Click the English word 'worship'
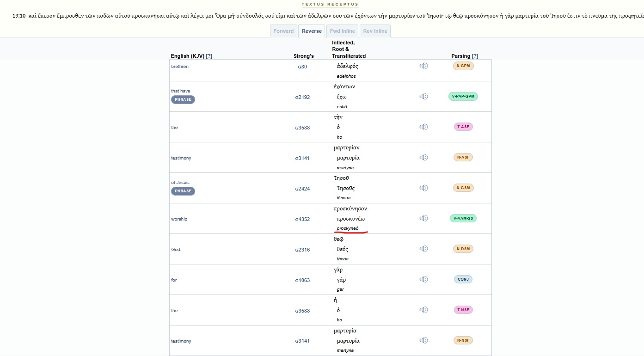The height and width of the screenshot is (356, 644). tap(179, 219)
